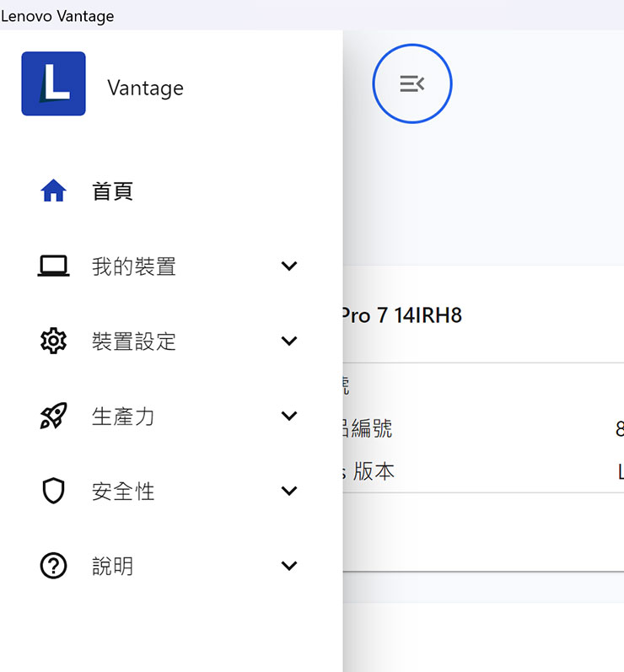Expand the 裝置設定 chevron
The height and width of the screenshot is (672, 624).
click(x=289, y=341)
